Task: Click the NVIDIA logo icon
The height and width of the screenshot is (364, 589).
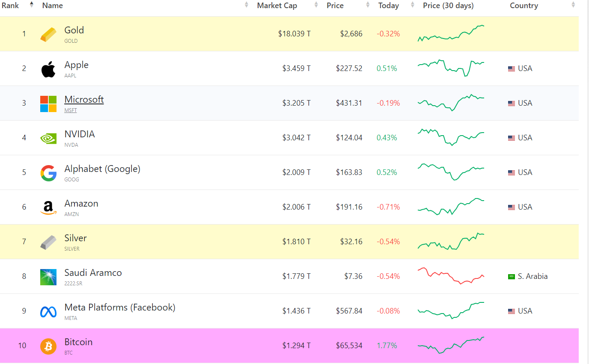Action: [x=48, y=138]
